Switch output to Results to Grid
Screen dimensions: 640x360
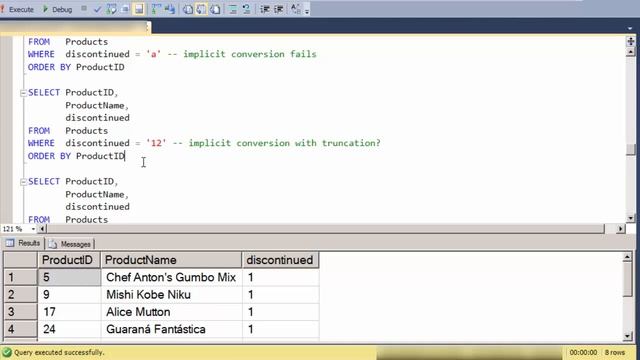pos(201,9)
